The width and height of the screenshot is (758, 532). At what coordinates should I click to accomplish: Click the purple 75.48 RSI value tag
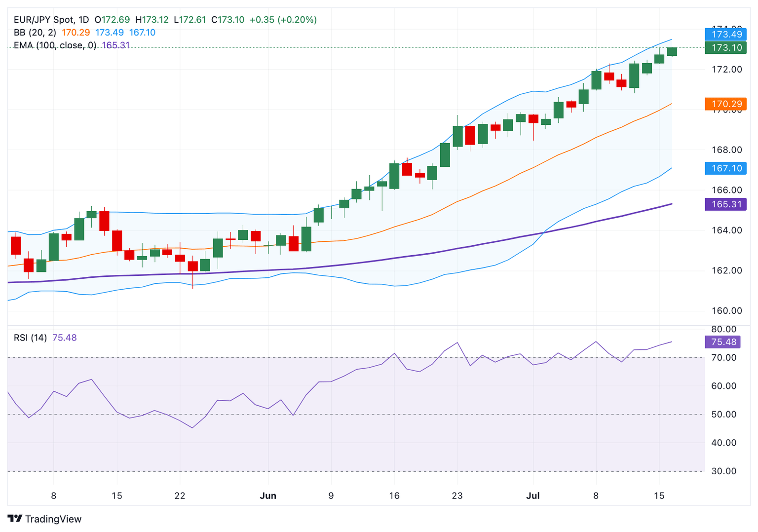tap(723, 342)
